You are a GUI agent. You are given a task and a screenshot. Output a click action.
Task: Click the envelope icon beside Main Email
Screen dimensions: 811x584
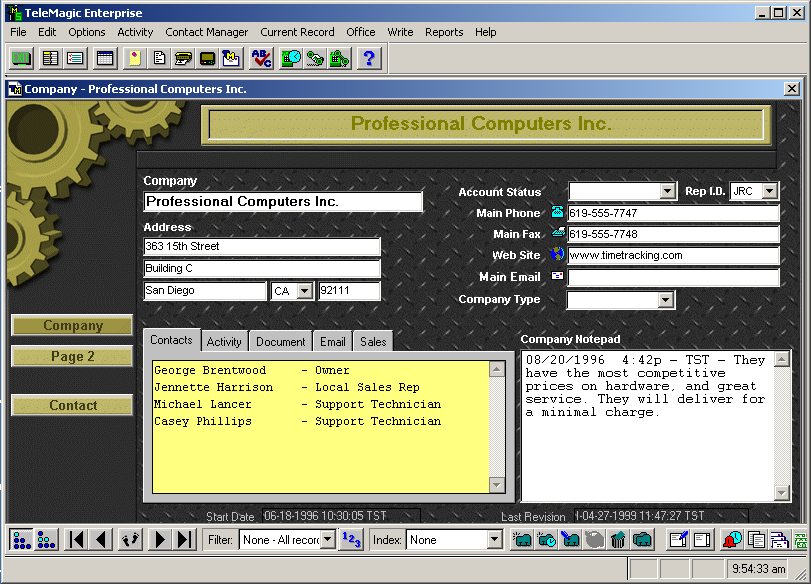click(x=557, y=276)
